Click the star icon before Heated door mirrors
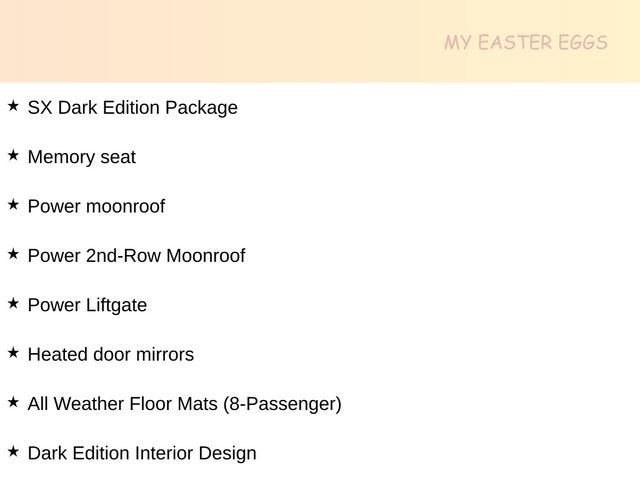Viewport: 640px width, 480px height. point(13,353)
